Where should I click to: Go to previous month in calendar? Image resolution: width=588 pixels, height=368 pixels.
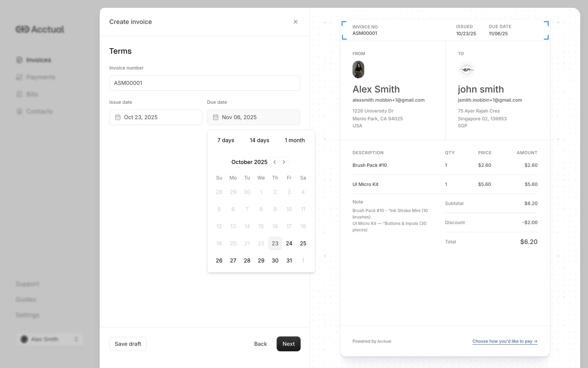point(274,162)
